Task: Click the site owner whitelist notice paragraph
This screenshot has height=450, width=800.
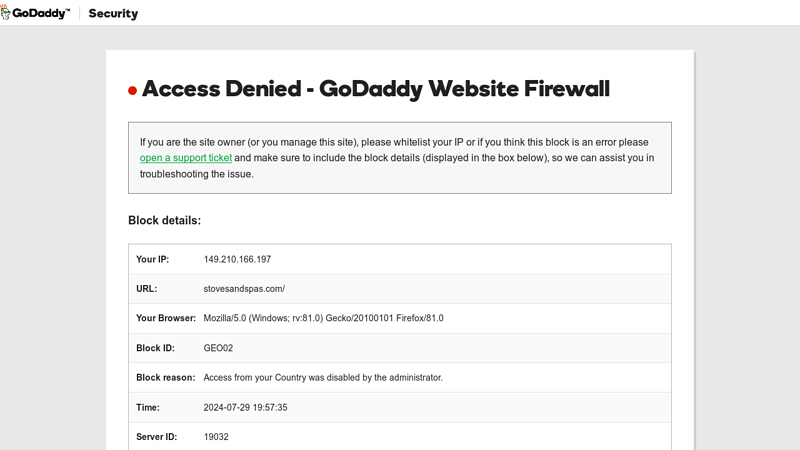Action: click(x=397, y=158)
